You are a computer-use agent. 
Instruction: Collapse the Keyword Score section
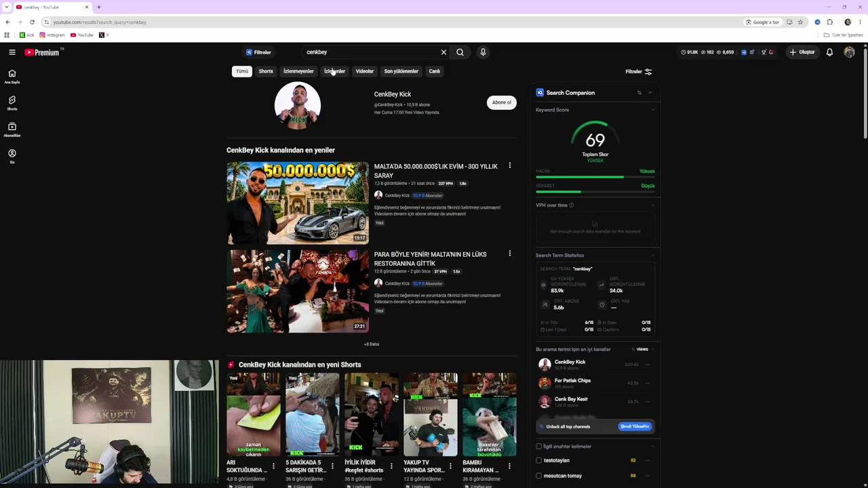pyautogui.click(x=653, y=110)
